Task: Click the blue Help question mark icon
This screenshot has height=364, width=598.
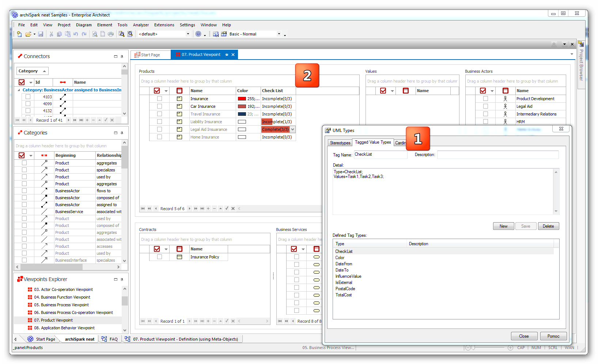Action: (x=198, y=34)
